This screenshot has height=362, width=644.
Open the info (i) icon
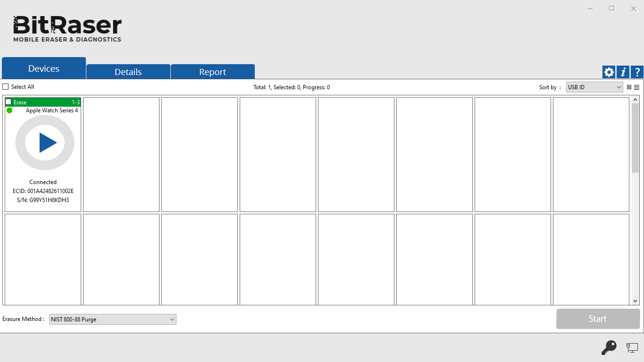click(x=623, y=72)
